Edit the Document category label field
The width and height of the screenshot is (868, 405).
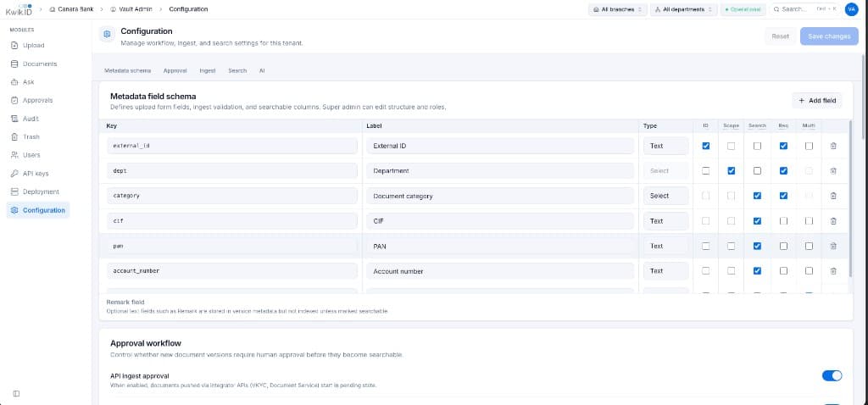pos(500,196)
